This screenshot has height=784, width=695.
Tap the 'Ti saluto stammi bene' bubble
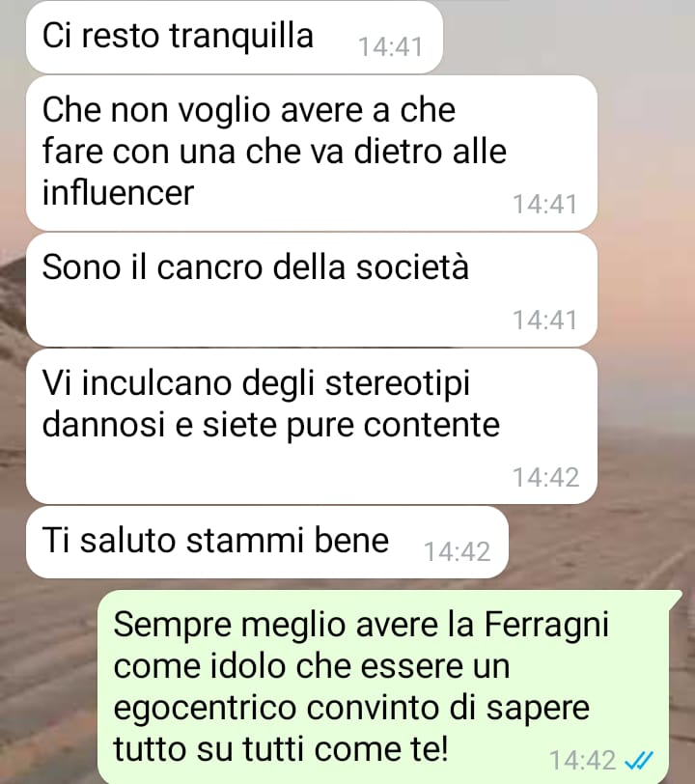pos(267,542)
